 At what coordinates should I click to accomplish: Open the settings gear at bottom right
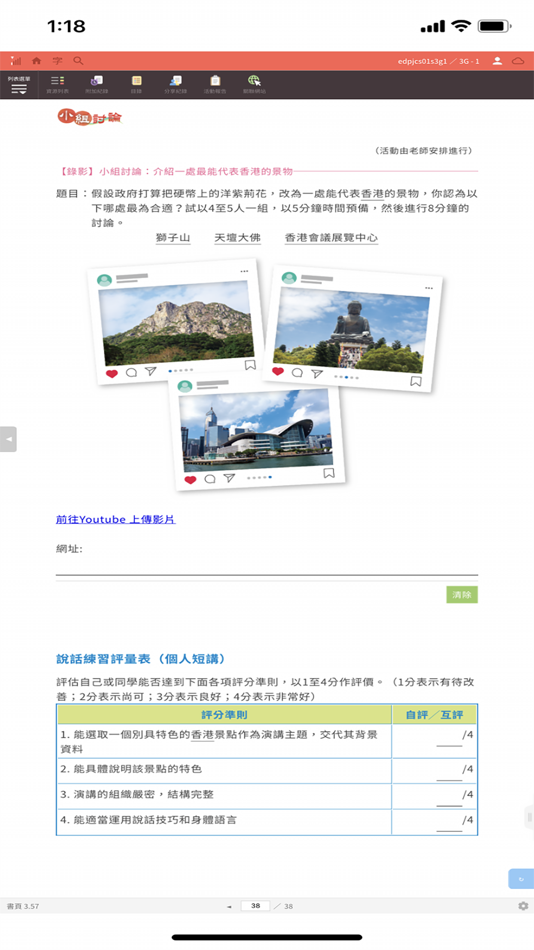[523, 906]
